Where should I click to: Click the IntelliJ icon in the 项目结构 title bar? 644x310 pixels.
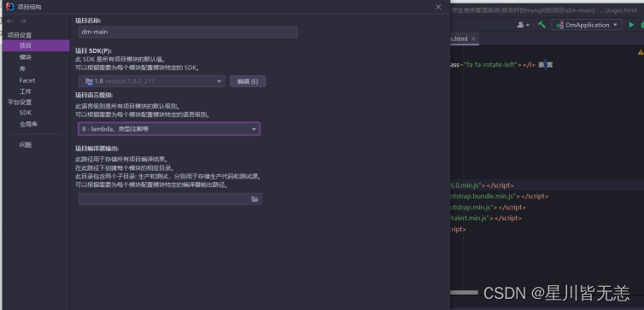click(x=10, y=7)
